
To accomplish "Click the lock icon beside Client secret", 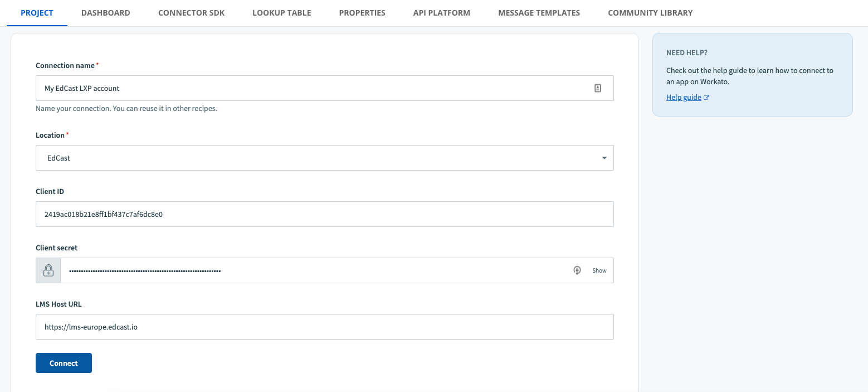I will pyautogui.click(x=48, y=270).
